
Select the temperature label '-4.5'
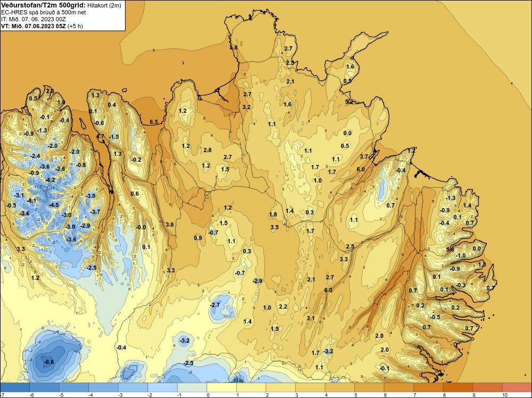tap(54, 205)
